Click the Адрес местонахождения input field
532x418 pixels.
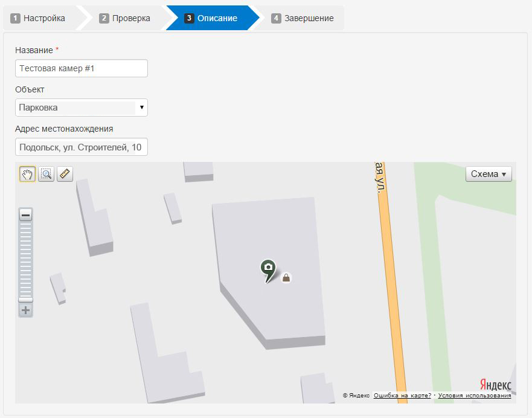click(x=81, y=147)
